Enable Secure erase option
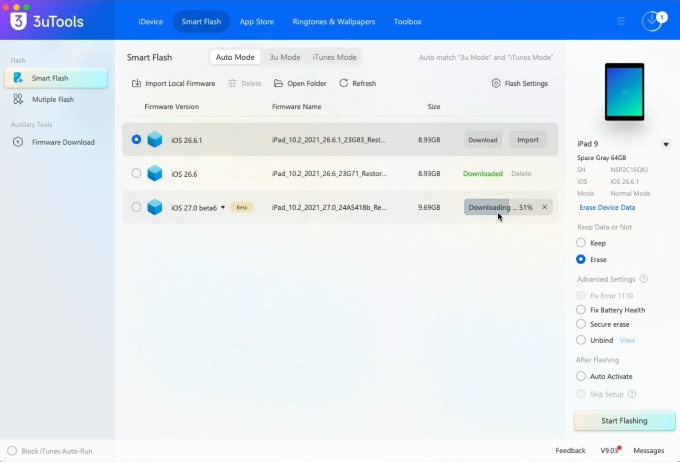This screenshot has width=680, height=462. click(x=581, y=324)
